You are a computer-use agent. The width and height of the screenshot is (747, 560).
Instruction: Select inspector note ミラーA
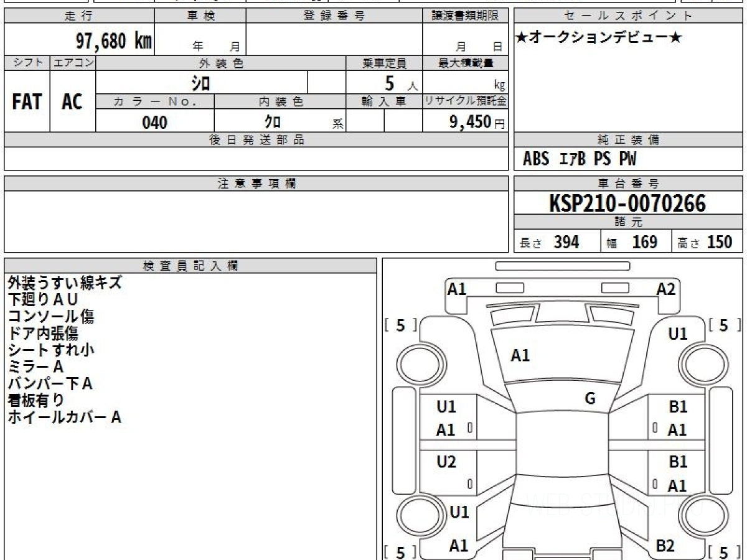coord(35,366)
